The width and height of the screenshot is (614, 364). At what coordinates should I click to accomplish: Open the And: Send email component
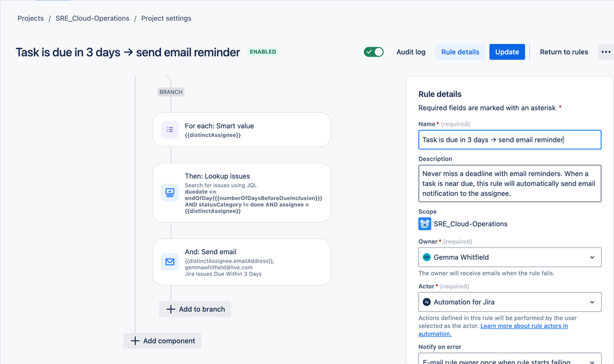242,262
